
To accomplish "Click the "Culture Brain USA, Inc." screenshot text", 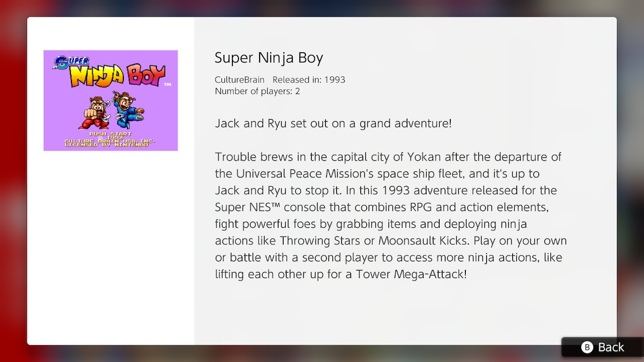I will pyautogui.click(x=109, y=141).
